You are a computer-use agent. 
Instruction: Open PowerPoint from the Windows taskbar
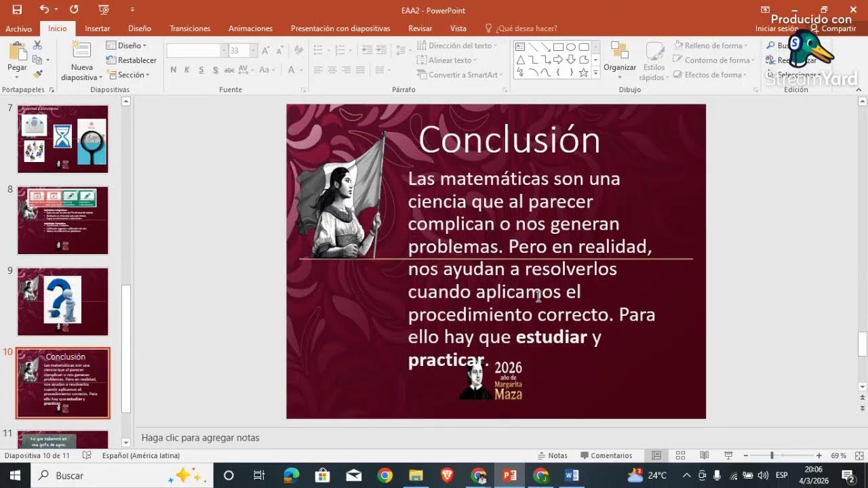click(510, 475)
